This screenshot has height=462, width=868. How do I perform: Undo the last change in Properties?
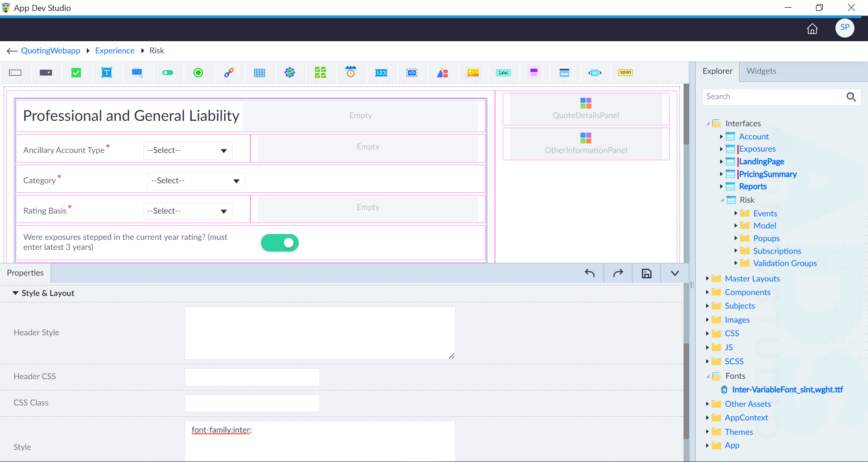(590, 273)
